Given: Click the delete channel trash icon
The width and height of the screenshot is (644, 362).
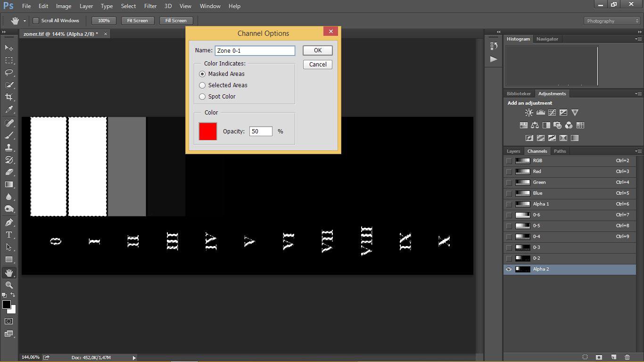Looking at the screenshot, I should [627, 357].
